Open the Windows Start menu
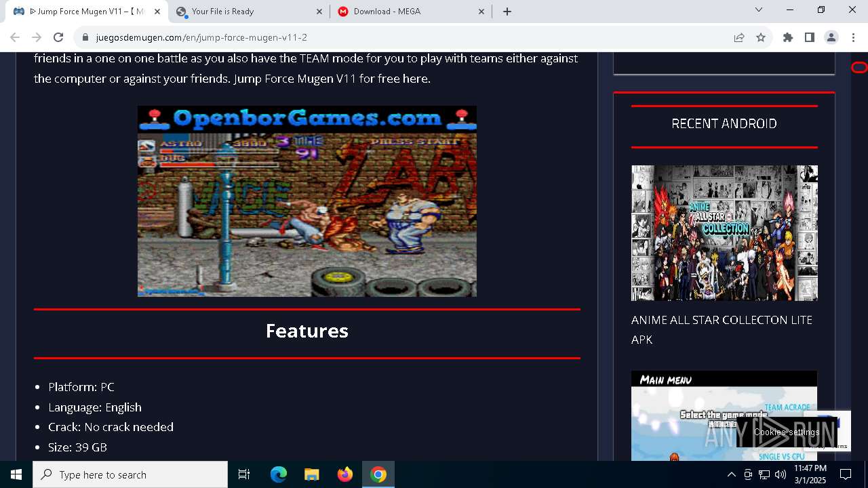This screenshot has height=488, width=868. (x=16, y=474)
